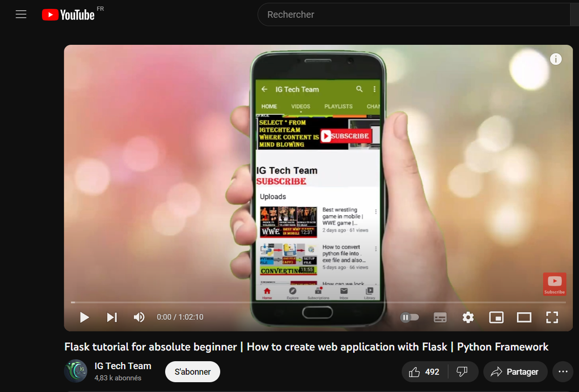Screen dimensions: 579x392
Task: Open the video info card icon
Action: coord(556,59)
